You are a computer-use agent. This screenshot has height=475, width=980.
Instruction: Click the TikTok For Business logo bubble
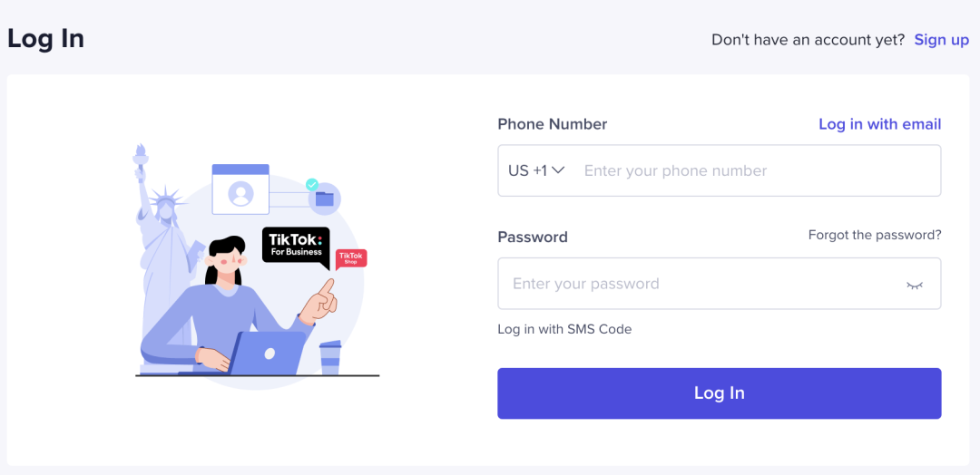click(296, 246)
